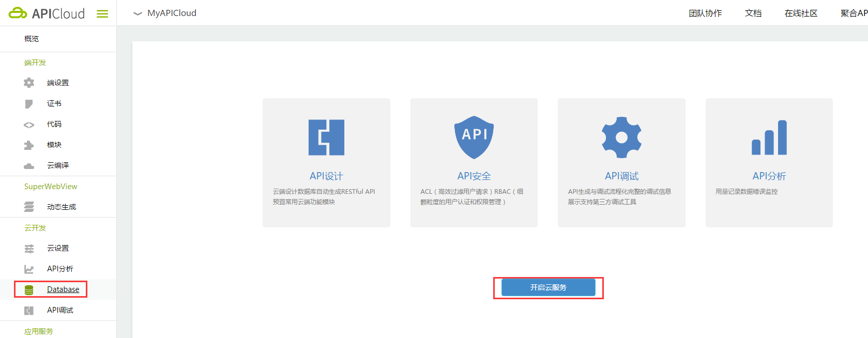Viewport: 868px width, 338px height.
Task: Open API分析 in the sidebar
Action: (60, 269)
